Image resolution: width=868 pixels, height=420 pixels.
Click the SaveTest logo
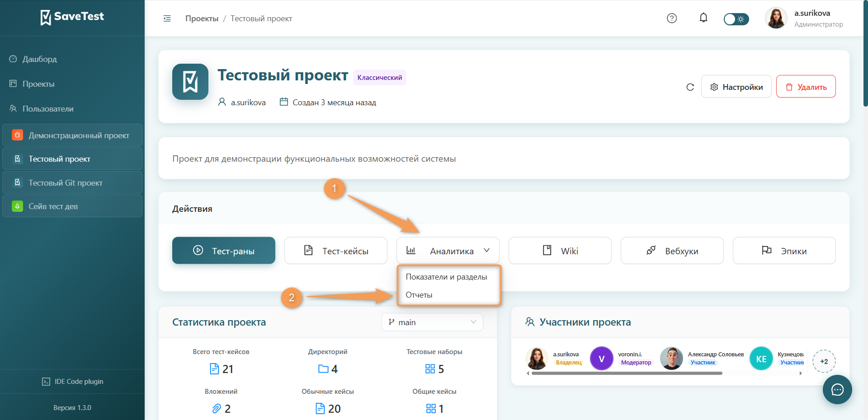click(x=72, y=17)
